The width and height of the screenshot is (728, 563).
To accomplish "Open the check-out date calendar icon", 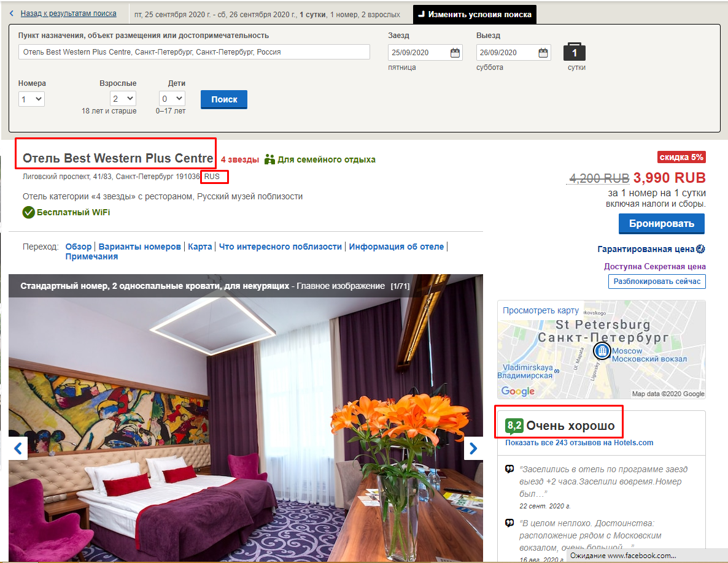I will [543, 52].
